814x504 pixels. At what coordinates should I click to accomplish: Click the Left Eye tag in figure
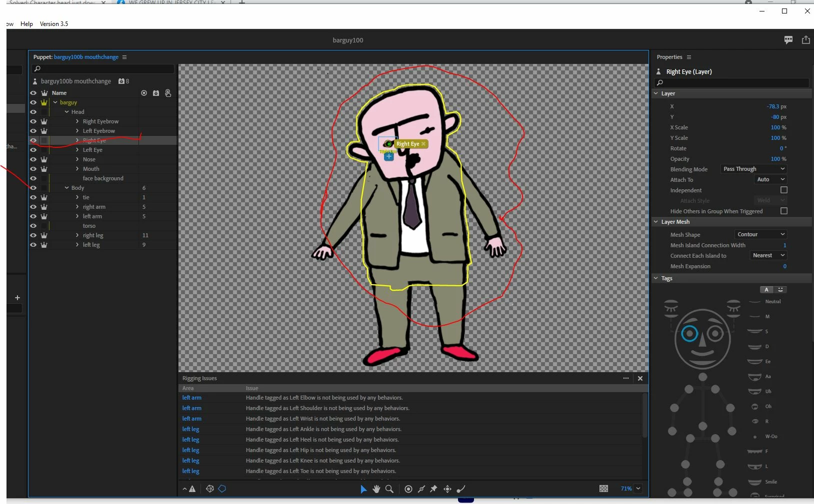pyautogui.click(x=715, y=334)
